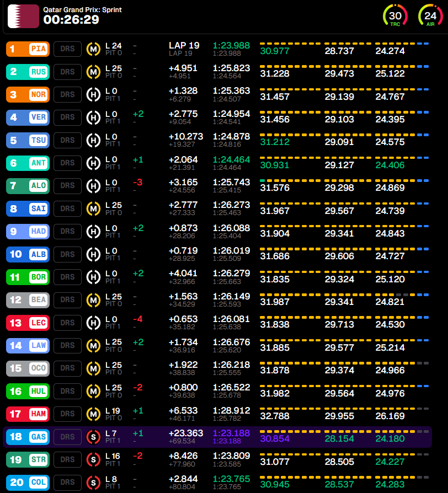Select the position 18 GAS driver tag
Screen dimensions: 448x493
pyautogui.click(x=28, y=437)
